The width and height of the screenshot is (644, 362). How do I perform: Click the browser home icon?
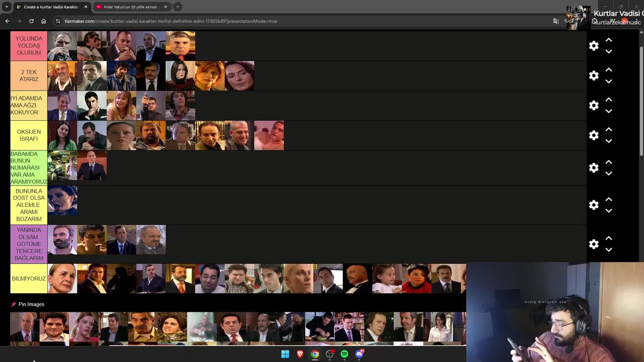tap(43, 21)
